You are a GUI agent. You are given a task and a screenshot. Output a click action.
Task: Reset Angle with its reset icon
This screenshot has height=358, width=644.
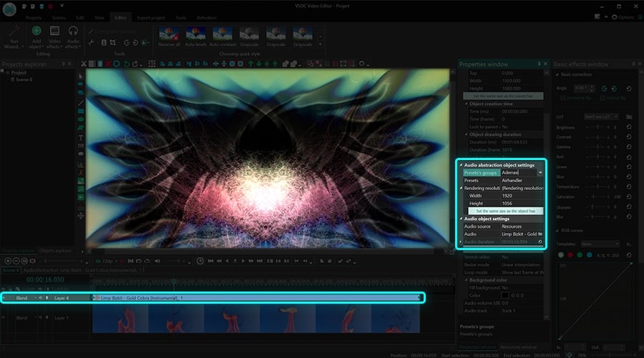(x=629, y=88)
